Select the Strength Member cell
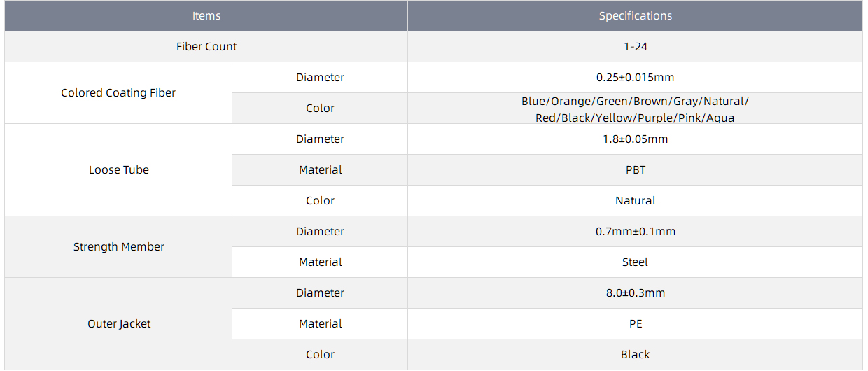Screen dimensions: 868x371 coord(118,246)
